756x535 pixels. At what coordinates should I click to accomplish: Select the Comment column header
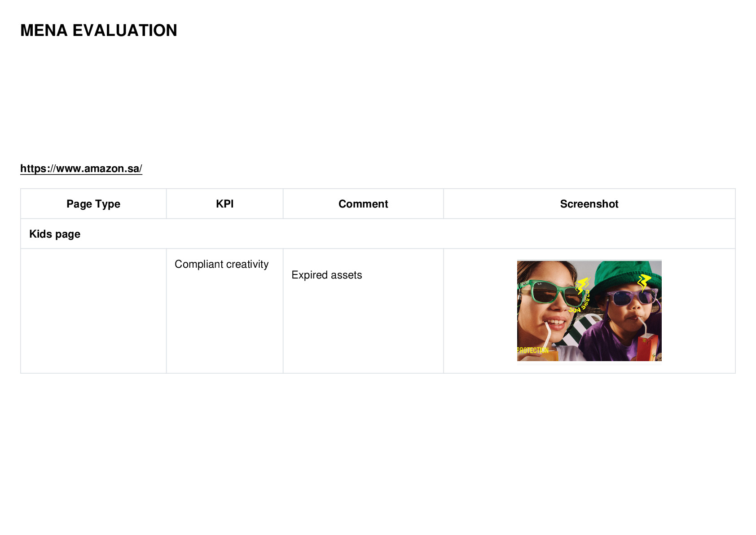pyautogui.click(x=363, y=204)
